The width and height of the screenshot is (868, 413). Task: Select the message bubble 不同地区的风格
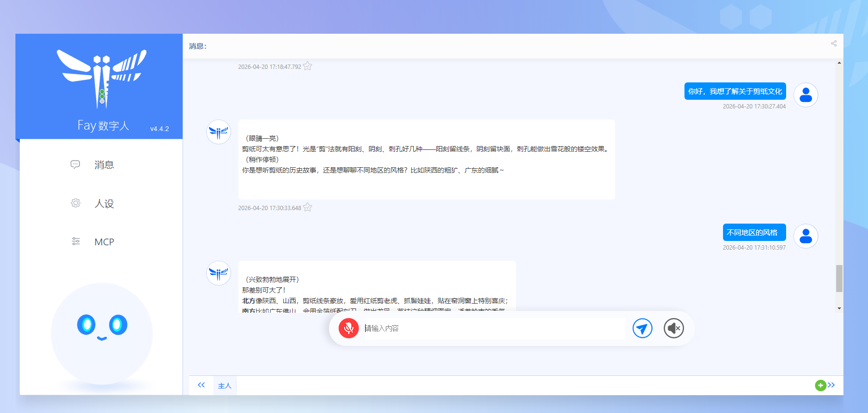click(x=754, y=232)
